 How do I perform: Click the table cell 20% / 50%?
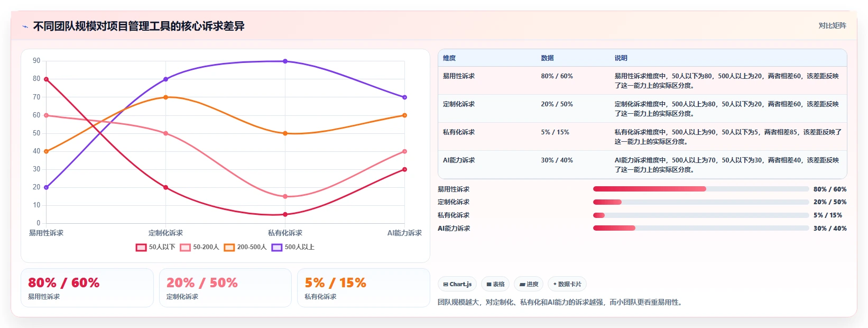tap(557, 104)
